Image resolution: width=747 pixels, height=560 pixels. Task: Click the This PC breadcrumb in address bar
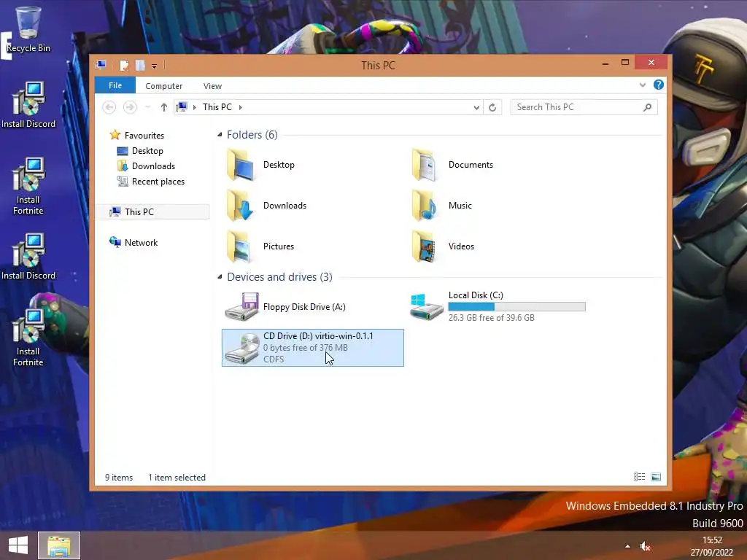pyautogui.click(x=217, y=107)
